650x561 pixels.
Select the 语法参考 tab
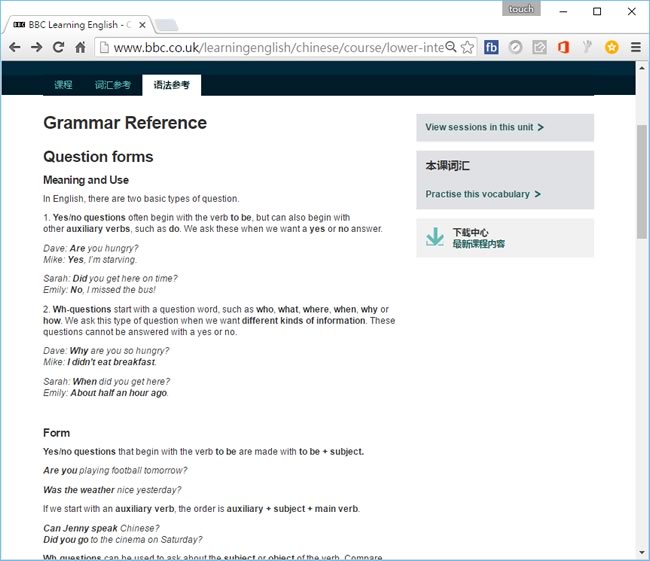coord(172,85)
